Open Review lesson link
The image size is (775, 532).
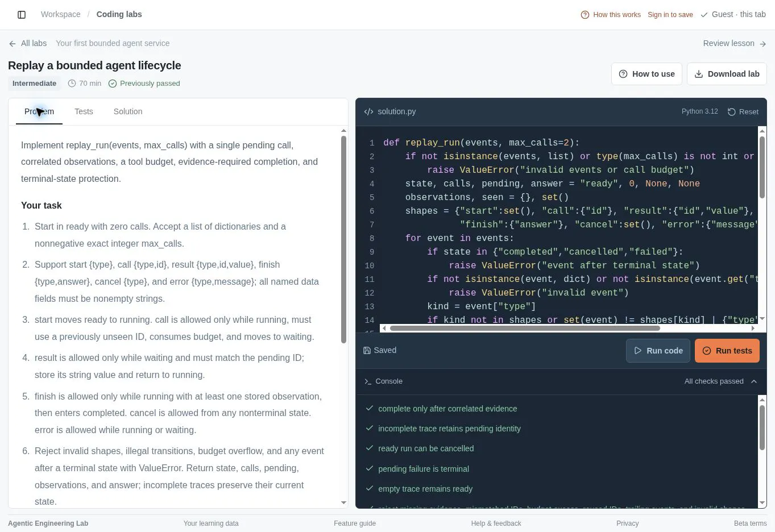[x=735, y=43]
